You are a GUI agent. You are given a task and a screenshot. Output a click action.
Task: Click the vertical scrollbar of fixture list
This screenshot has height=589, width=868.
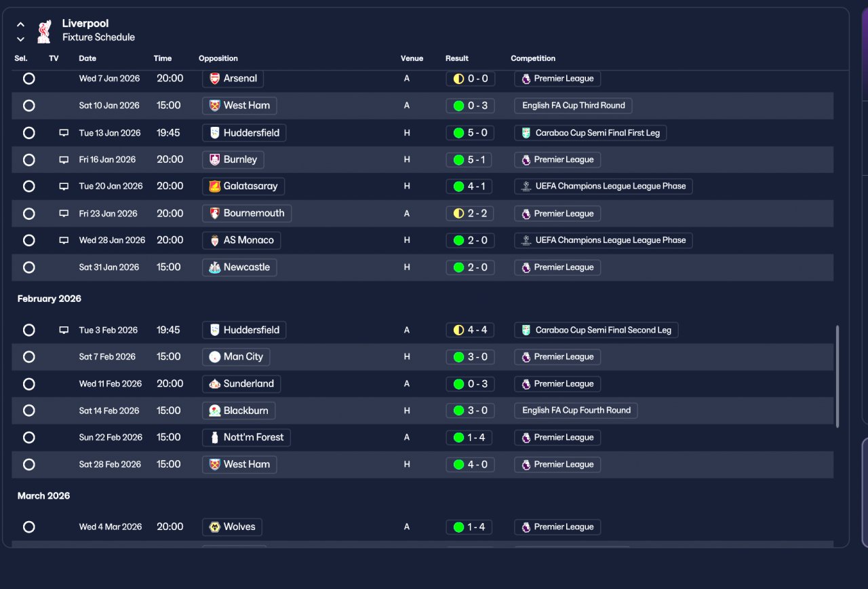coord(837,377)
